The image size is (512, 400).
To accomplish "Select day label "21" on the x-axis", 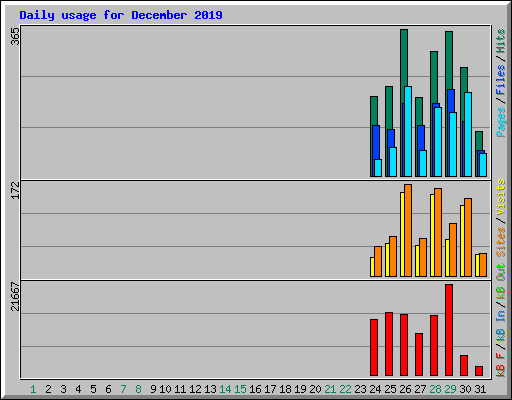I will pos(330,389).
